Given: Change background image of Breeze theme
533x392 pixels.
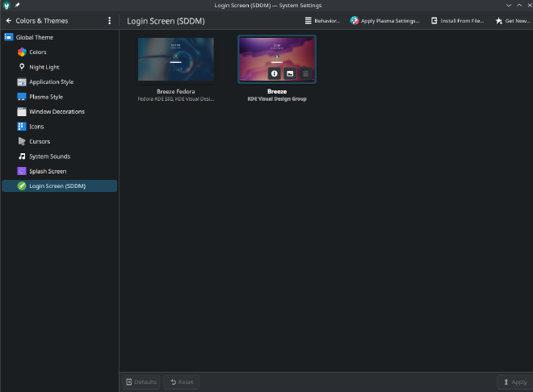Looking at the screenshot, I should (x=290, y=73).
